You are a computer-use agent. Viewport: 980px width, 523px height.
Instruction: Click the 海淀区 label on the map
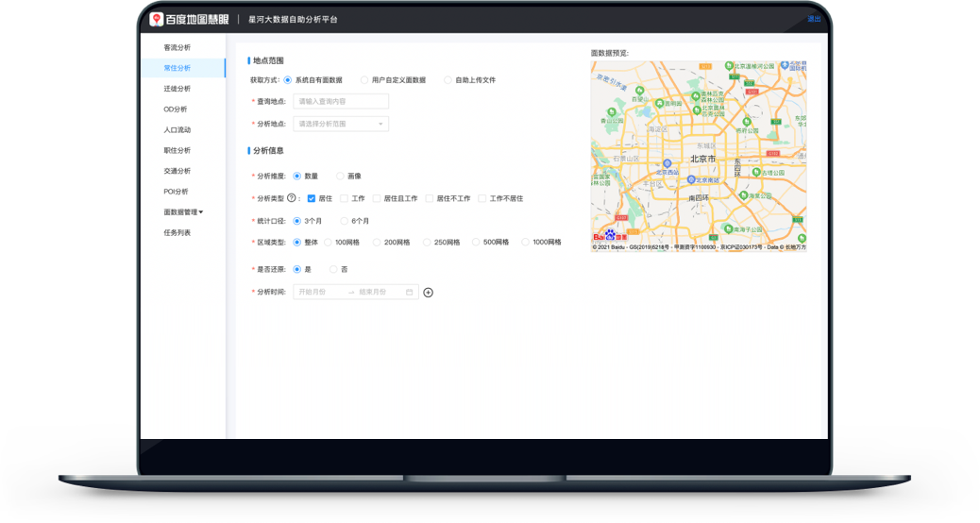click(x=657, y=128)
